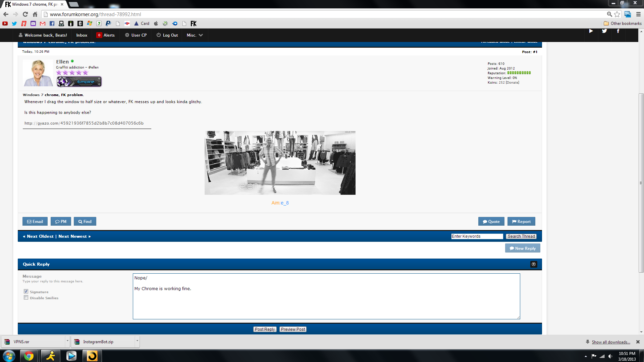Click the forum header Twitter icon

(604, 31)
